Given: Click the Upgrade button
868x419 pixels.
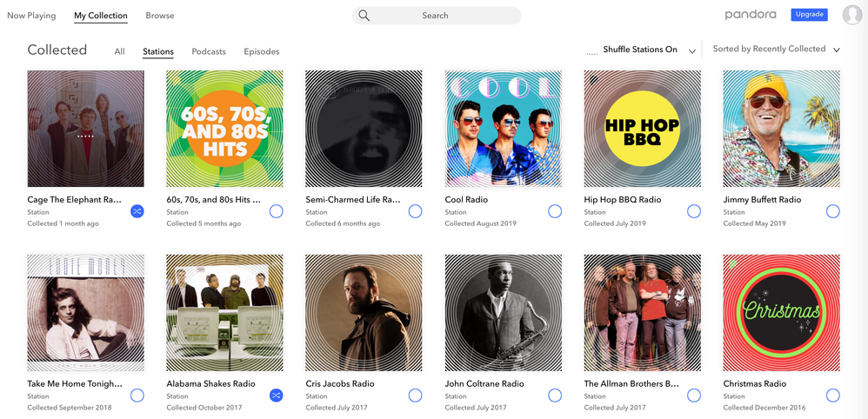Looking at the screenshot, I should (x=809, y=15).
